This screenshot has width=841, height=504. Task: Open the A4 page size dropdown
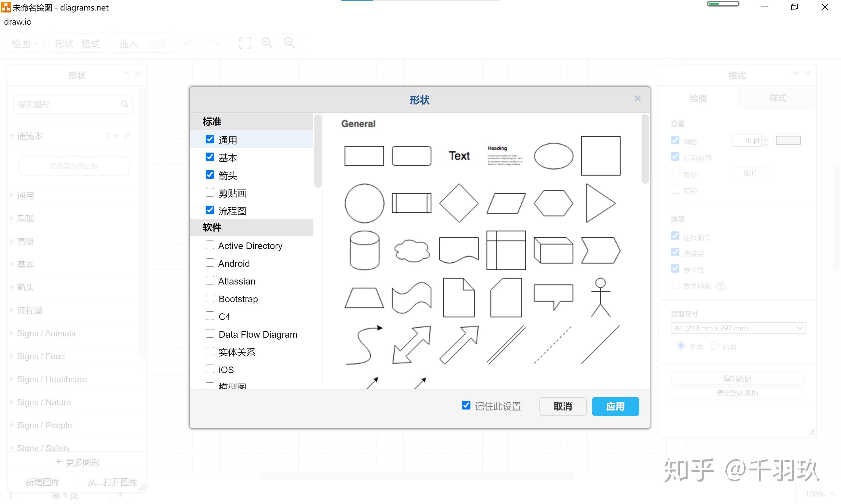point(738,328)
